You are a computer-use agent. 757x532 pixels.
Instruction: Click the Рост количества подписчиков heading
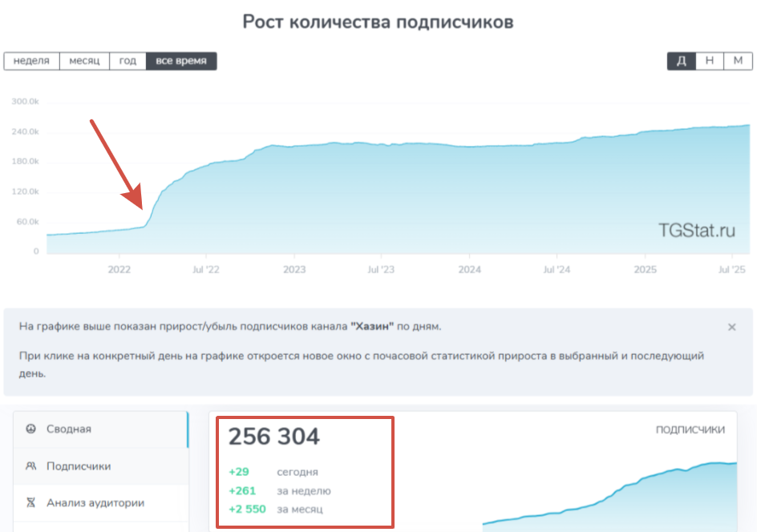378,22
